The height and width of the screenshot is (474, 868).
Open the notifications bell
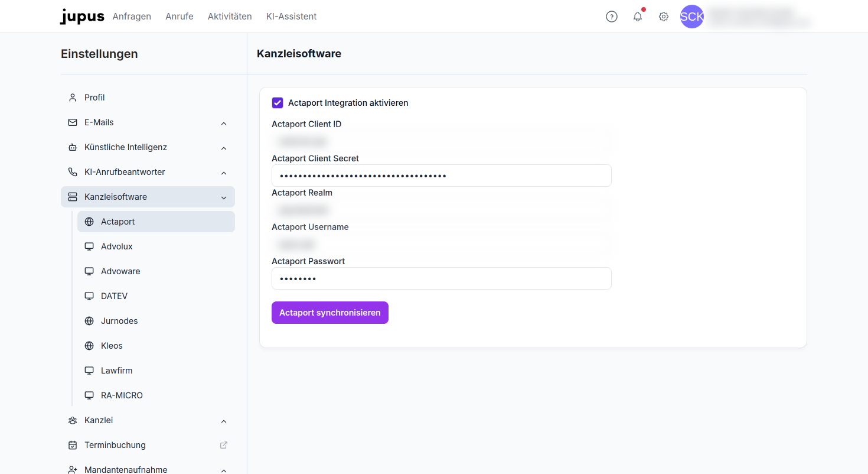pos(638,17)
